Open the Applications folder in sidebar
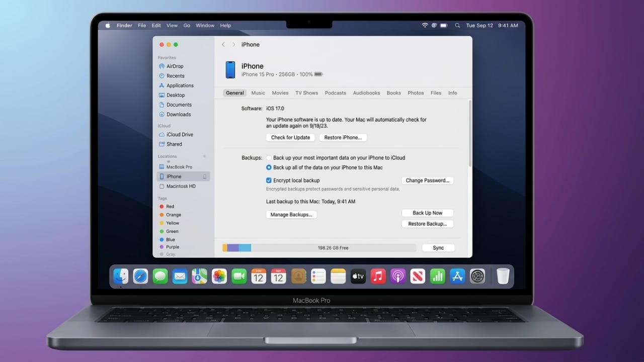Image resolution: width=644 pixels, height=362 pixels. [176, 85]
